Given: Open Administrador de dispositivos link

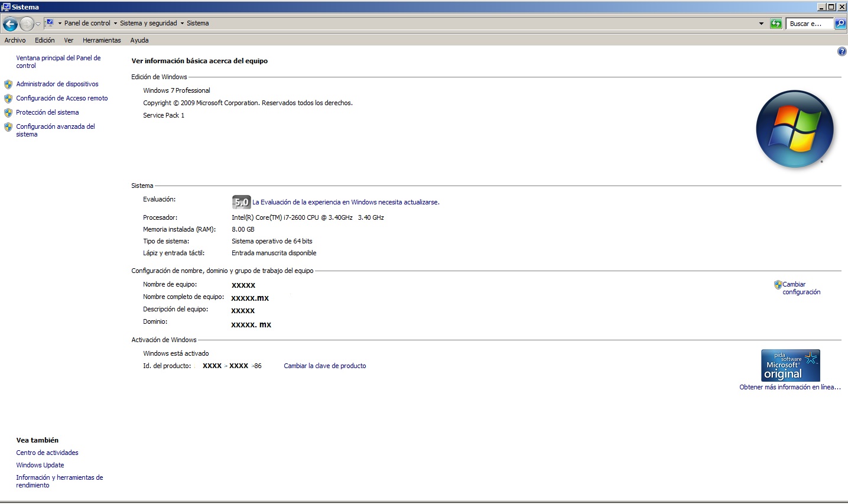Looking at the screenshot, I should (57, 84).
